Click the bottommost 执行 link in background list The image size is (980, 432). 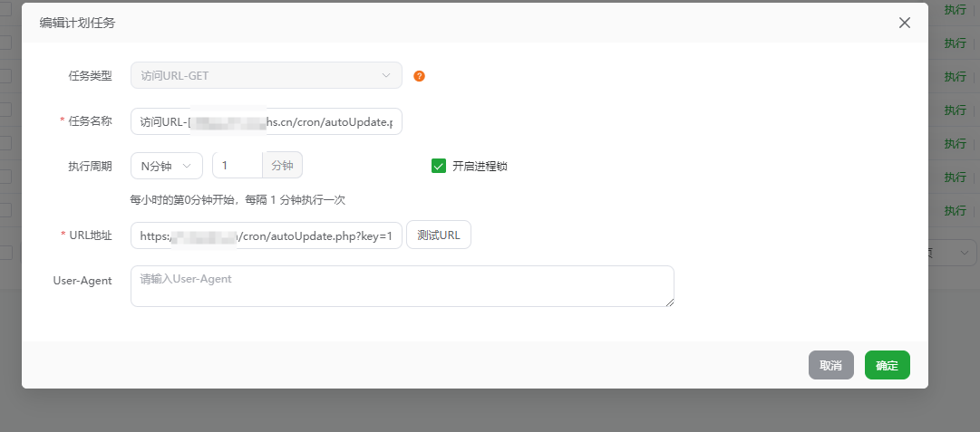955,210
